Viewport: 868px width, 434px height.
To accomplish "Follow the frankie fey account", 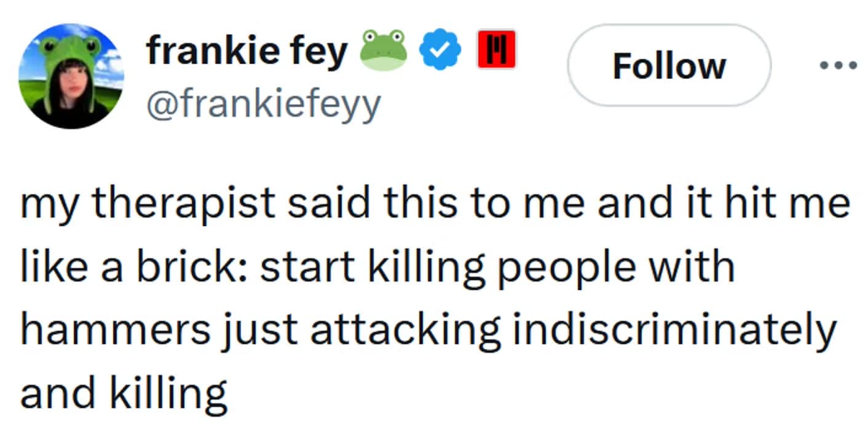I will point(669,65).
